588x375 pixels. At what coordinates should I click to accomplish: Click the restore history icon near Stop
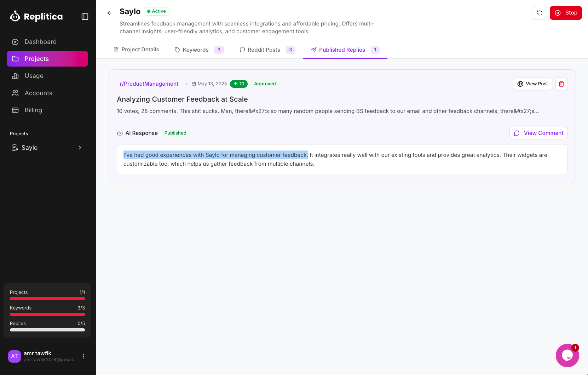(x=540, y=13)
